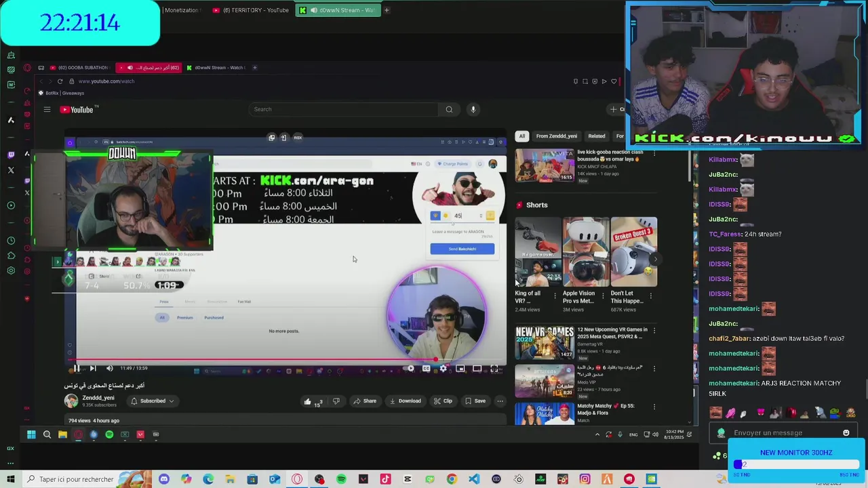The image size is (868, 488).
Task: Open inner taskbar Start menu
Action: pos(31,434)
